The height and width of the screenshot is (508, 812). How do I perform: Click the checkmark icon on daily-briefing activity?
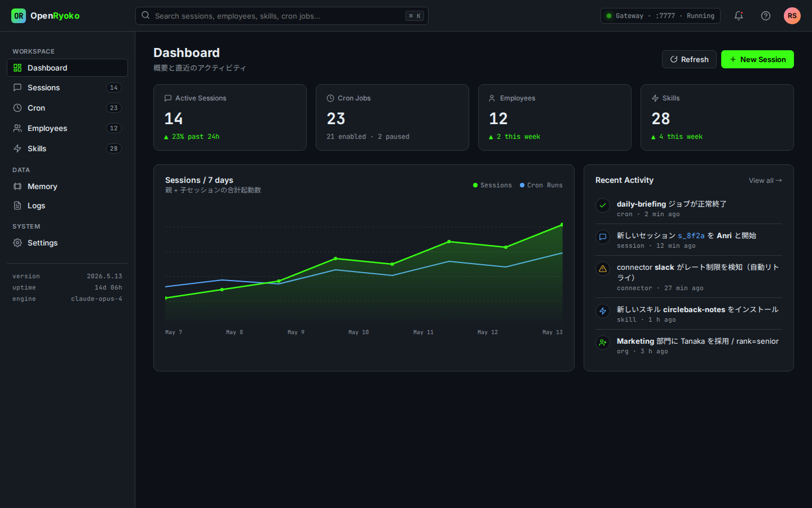tap(603, 205)
